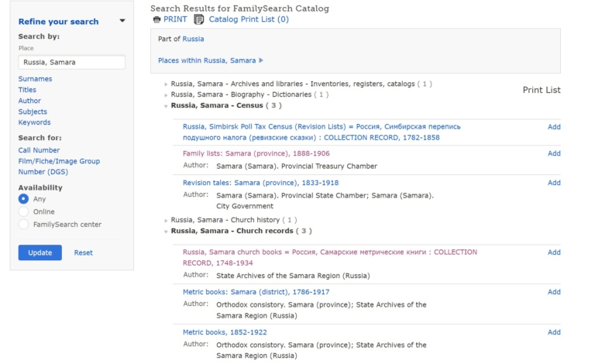Click the printer icon next to PRINT

(x=156, y=19)
